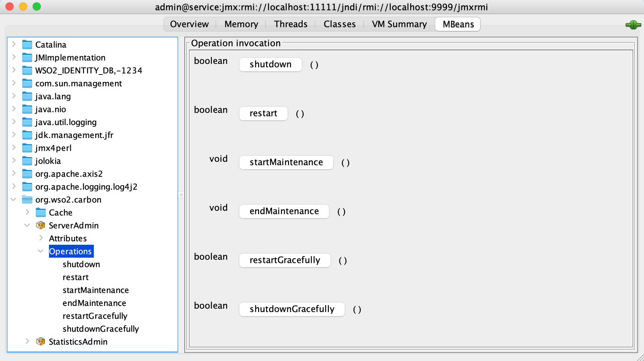Select the MBeans tab

coord(458,24)
